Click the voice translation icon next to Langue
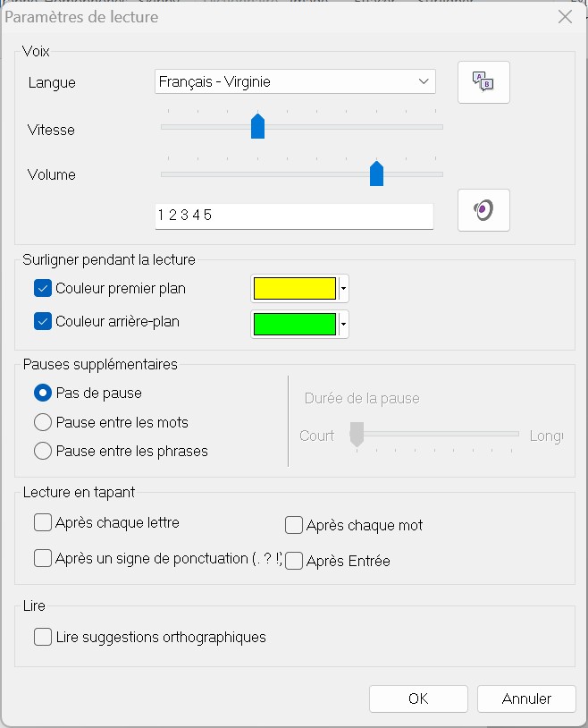The height and width of the screenshot is (728, 588). (483, 81)
